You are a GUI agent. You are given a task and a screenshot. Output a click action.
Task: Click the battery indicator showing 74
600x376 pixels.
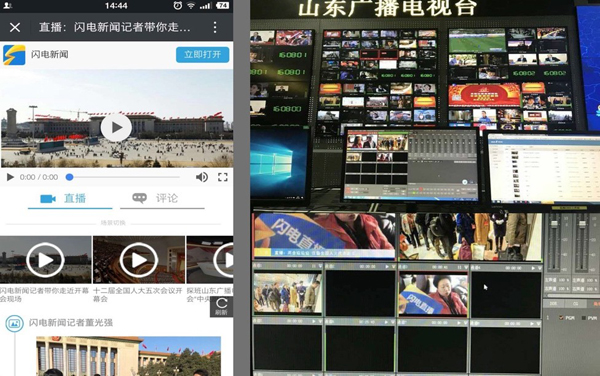tap(223, 5)
